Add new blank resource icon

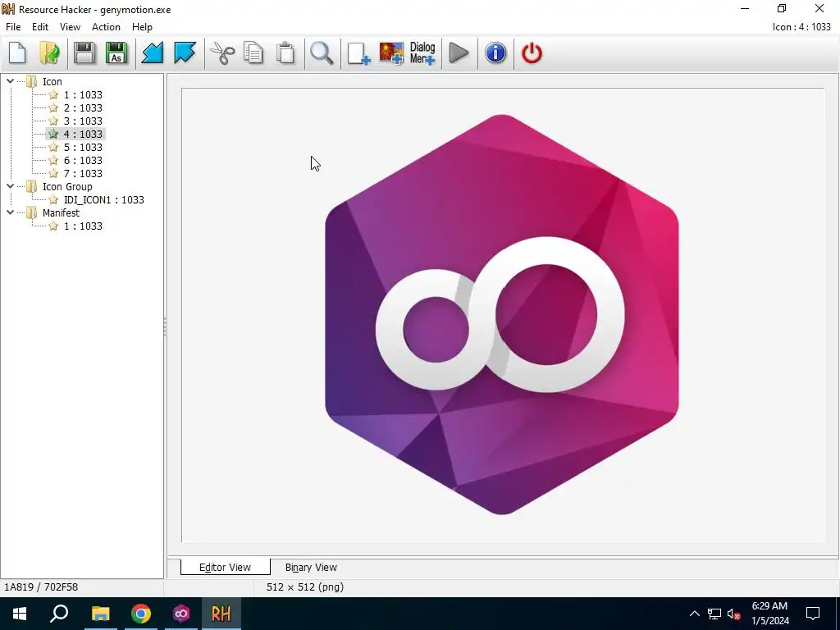[x=359, y=53]
